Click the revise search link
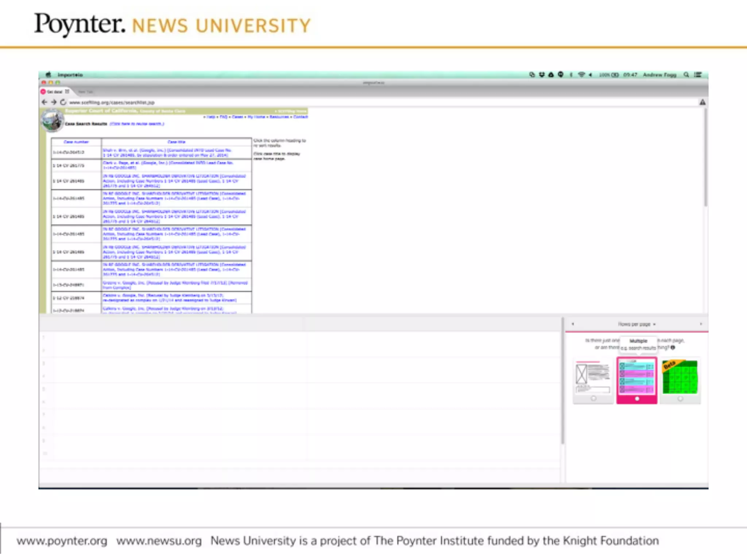The height and width of the screenshot is (560, 747). (x=137, y=124)
